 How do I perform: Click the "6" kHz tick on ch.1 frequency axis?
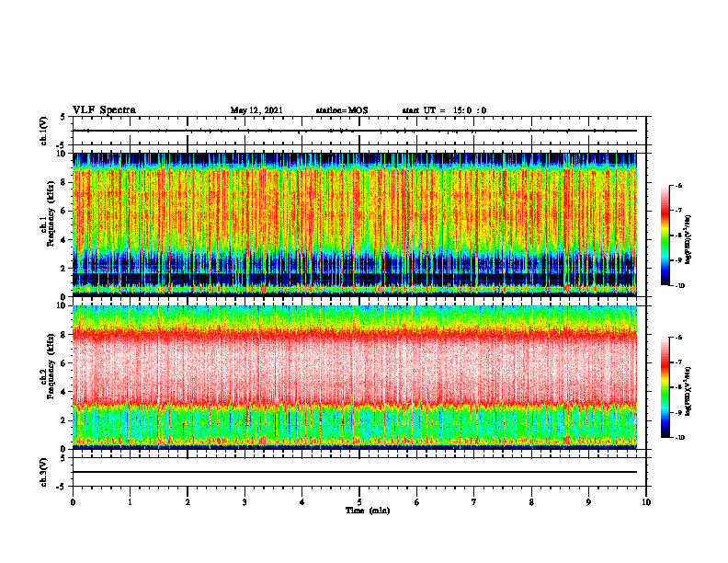[x=63, y=212]
